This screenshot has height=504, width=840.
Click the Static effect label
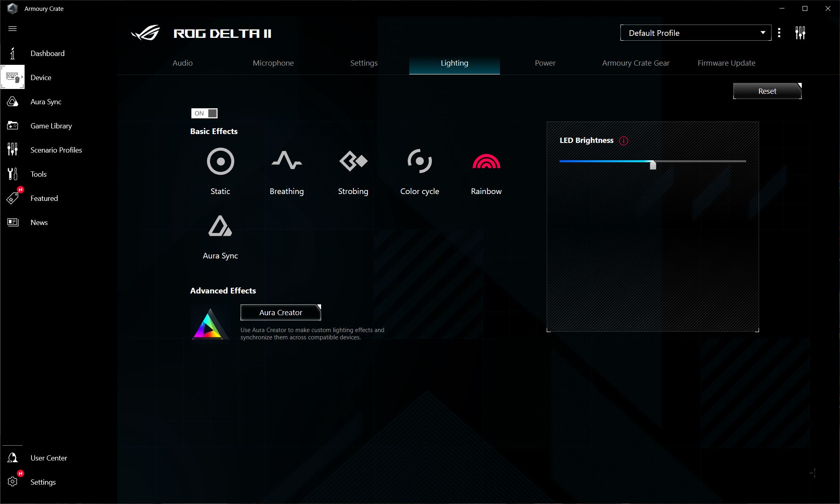click(x=220, y=192)
